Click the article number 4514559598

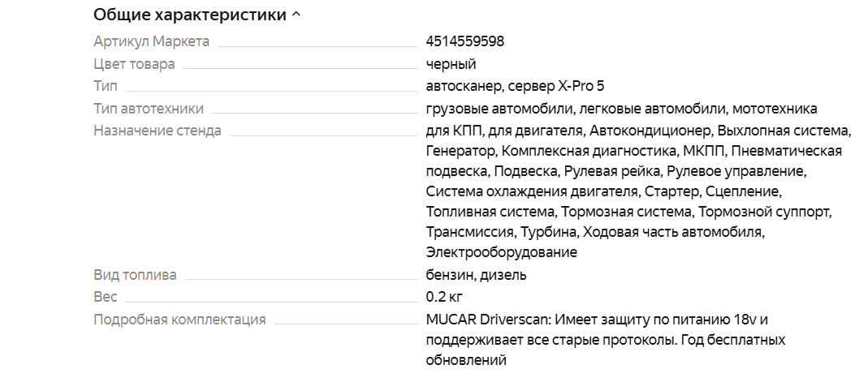pos(465,41)
